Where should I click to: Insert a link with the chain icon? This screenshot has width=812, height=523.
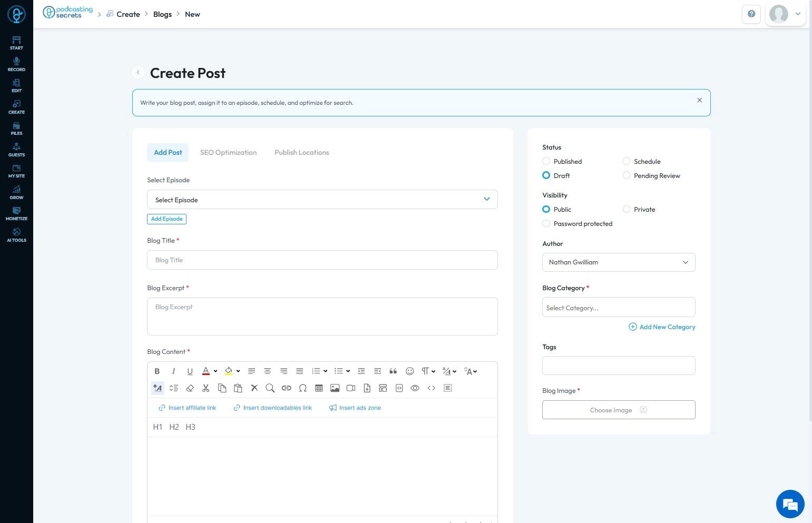[x=286, y=388]
